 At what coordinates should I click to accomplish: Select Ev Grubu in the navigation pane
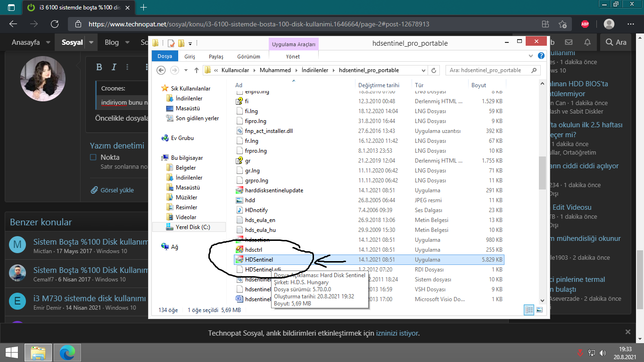pos(178,138)
